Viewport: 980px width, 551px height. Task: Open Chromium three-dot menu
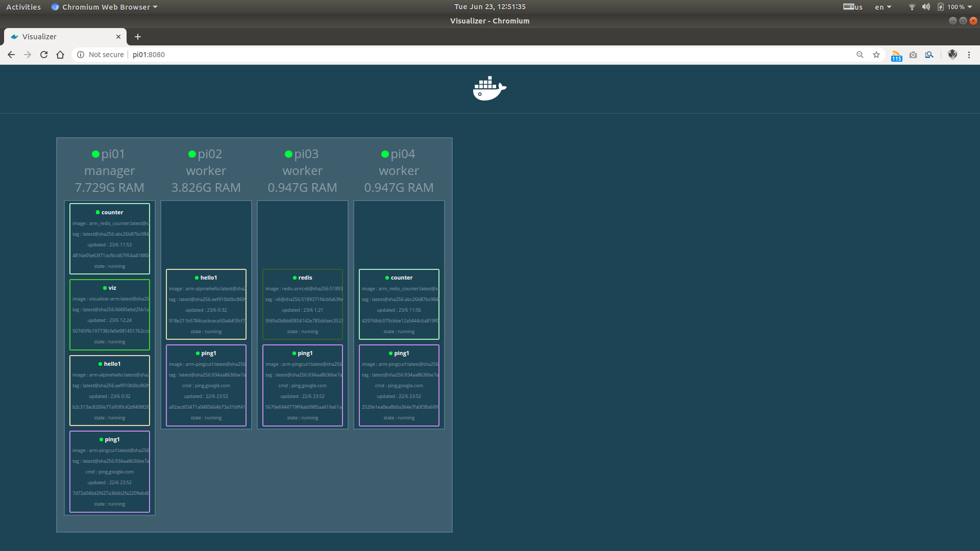point(969,55)
